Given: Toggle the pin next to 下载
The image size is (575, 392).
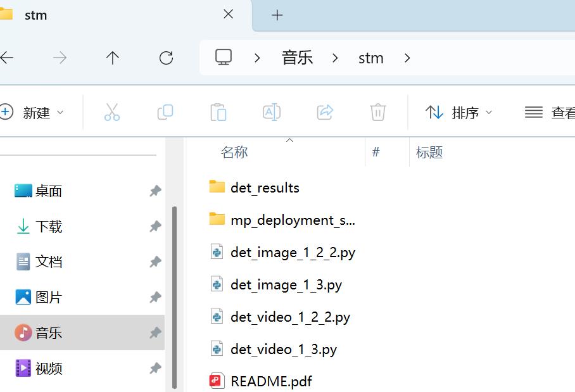Looking at the screenshot, I should coord(155,227).
